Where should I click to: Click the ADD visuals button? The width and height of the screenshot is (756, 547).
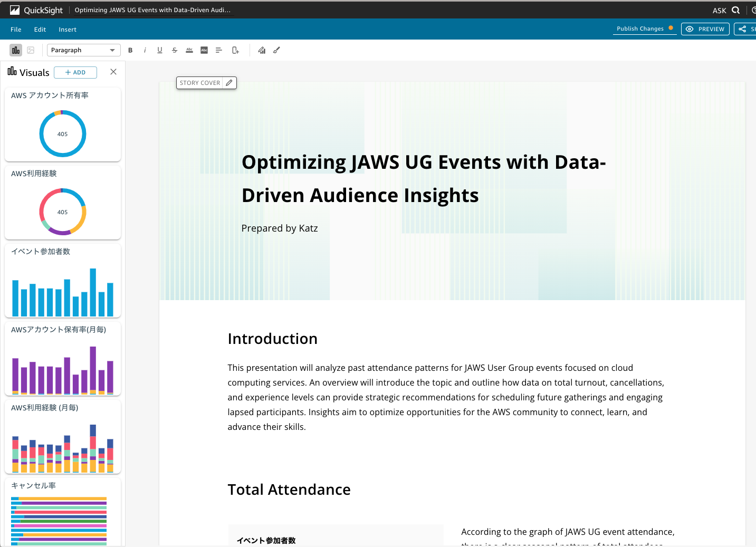click(x=75, y=72)
